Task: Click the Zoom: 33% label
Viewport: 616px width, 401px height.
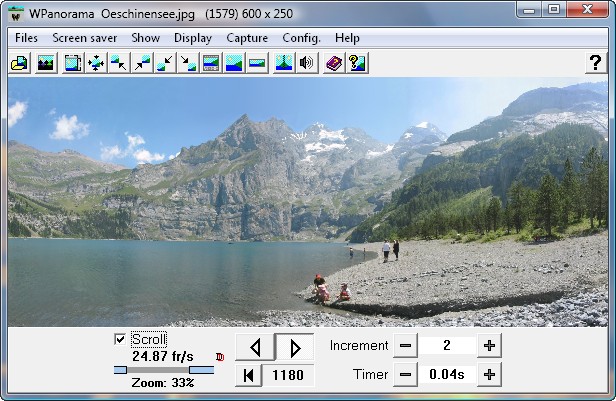Action: coord(163,383)
